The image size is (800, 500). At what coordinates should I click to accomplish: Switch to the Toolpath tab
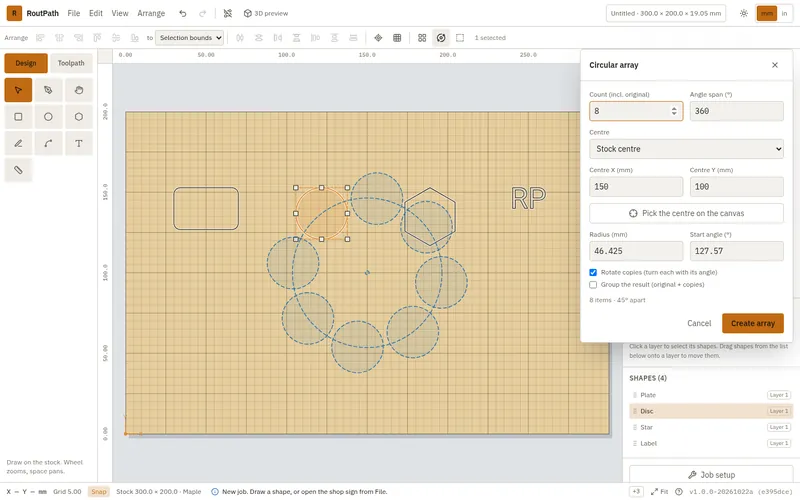pos(71,63)
